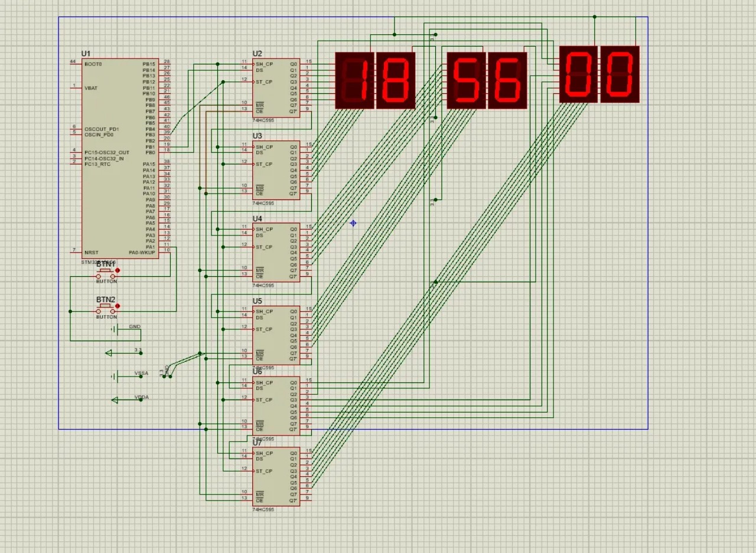Toggle the red actuator dot on BTN2
Image resolution: width=756 pixels, height=553 pixels.
[118, 306]
